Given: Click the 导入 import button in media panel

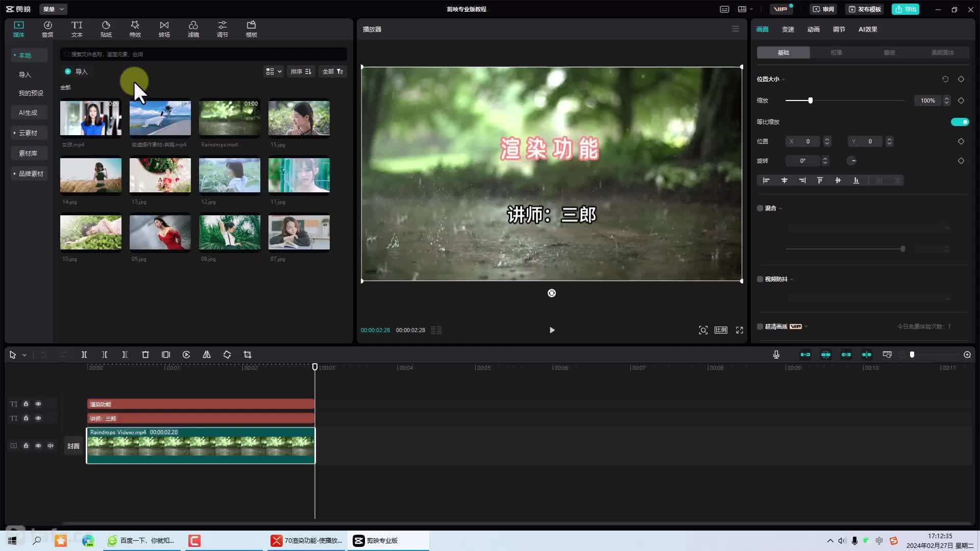Looking at the screenshot, I should pyautogui.click(x=77, y=72).
